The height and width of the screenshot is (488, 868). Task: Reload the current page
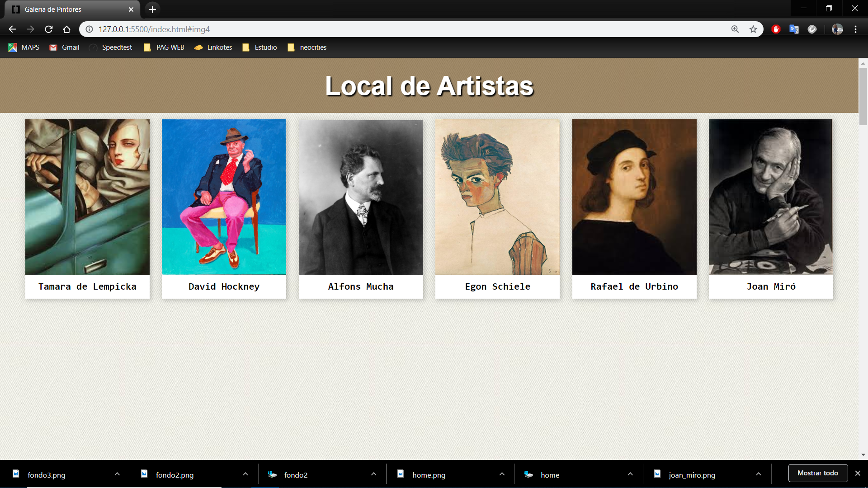[x=48, y=29]
